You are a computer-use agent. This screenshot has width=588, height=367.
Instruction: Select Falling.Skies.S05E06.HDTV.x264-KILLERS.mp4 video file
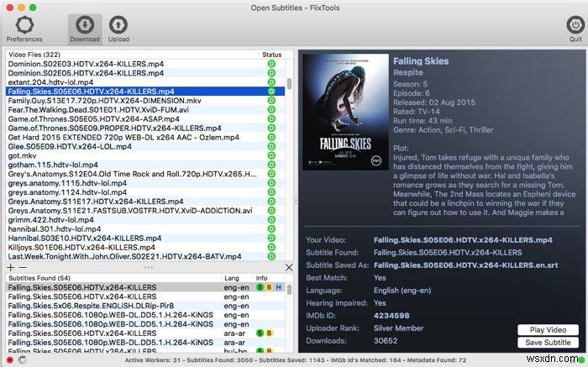click(x=145, y=91)
